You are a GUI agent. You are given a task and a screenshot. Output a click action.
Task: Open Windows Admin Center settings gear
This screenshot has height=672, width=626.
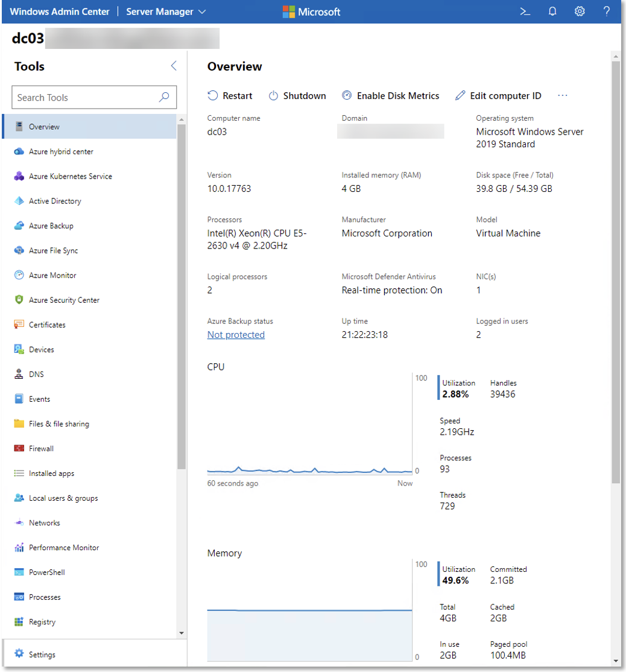580,11
